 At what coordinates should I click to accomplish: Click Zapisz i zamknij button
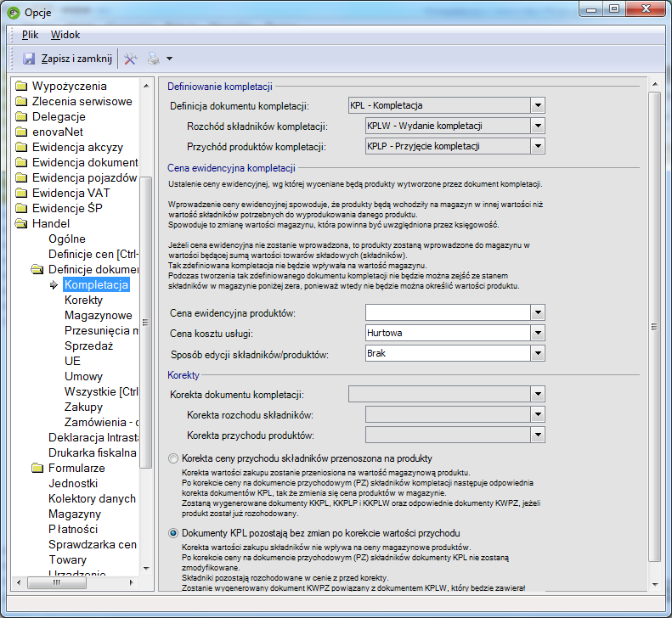68,59
